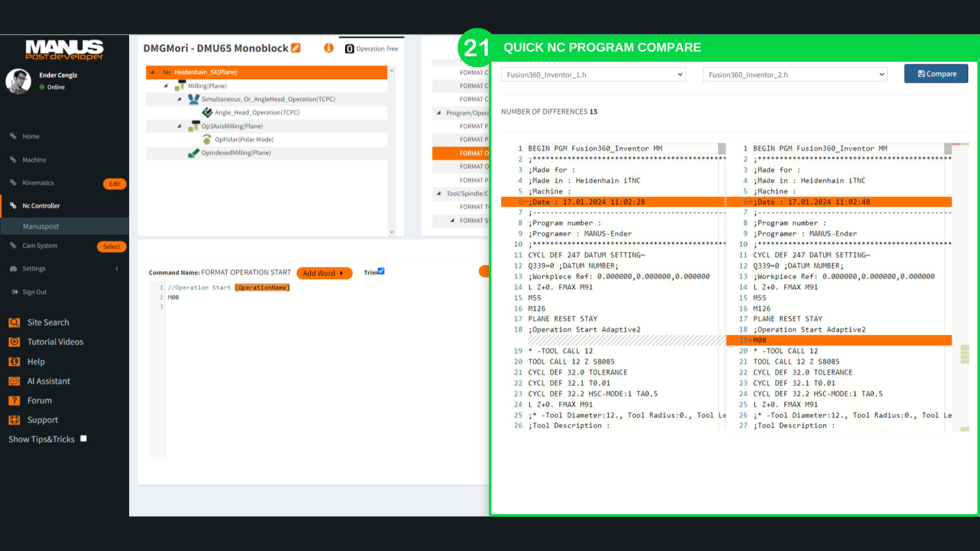
Task: Open the Tutorial Videos icon
Action: pyautogui.click(x=14, y=342)
